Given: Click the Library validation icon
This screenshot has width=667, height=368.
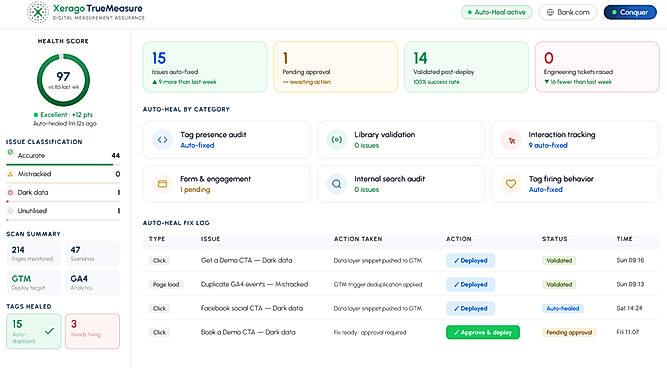Looking at the screenshot, I should 336,140.
